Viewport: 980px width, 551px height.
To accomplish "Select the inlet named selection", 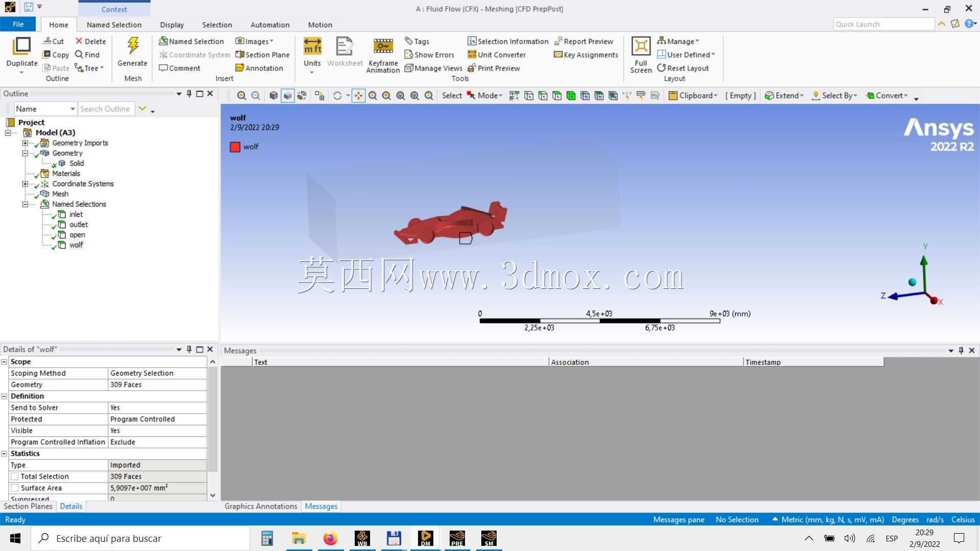I will pos(76,214).
